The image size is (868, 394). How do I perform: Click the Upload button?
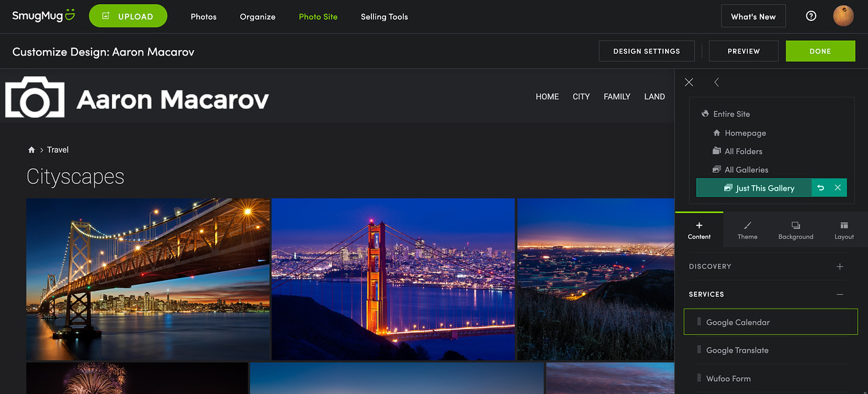(128, 16)
